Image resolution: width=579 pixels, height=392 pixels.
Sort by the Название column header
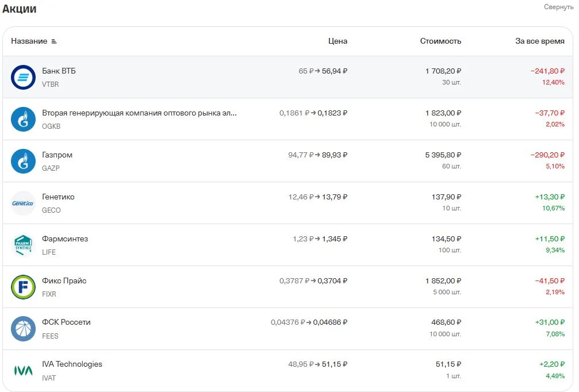pyautogui.click(x=29, y=41)
